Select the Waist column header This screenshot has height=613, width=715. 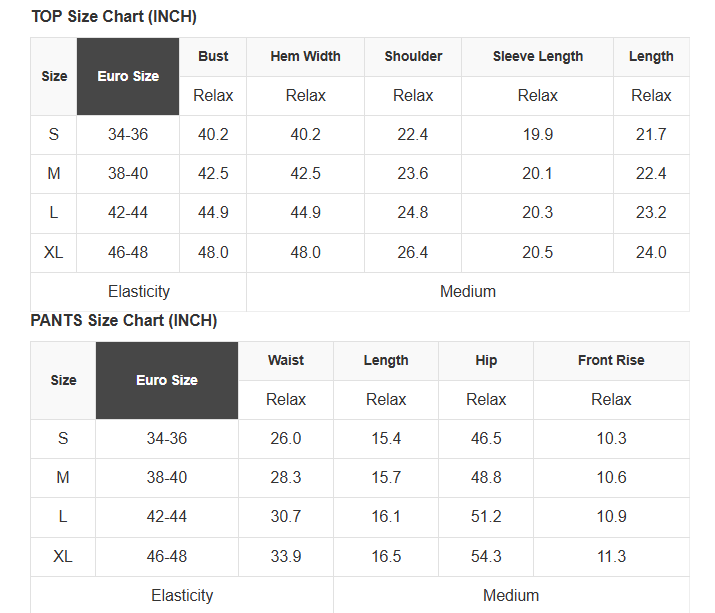point(286,360)
